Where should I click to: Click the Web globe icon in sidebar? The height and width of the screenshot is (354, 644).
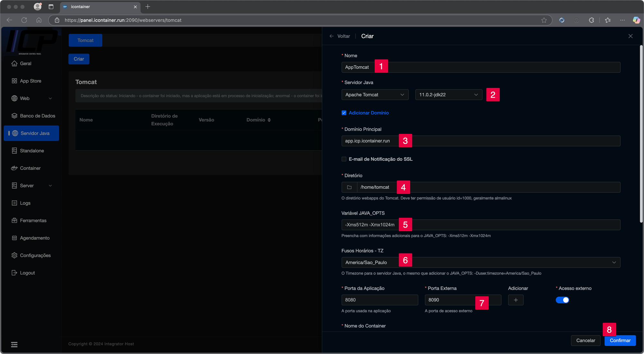click(x=14, y=98)
